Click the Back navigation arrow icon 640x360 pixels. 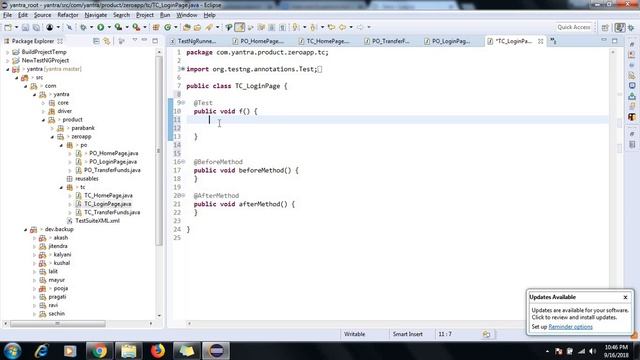[x=342, y=27]
